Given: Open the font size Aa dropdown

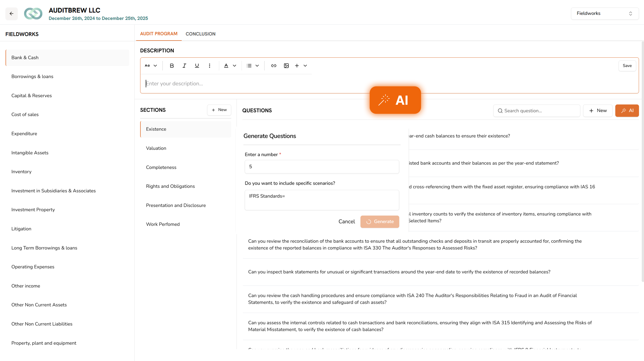Looking at the screenshot, I should [150, 65].
